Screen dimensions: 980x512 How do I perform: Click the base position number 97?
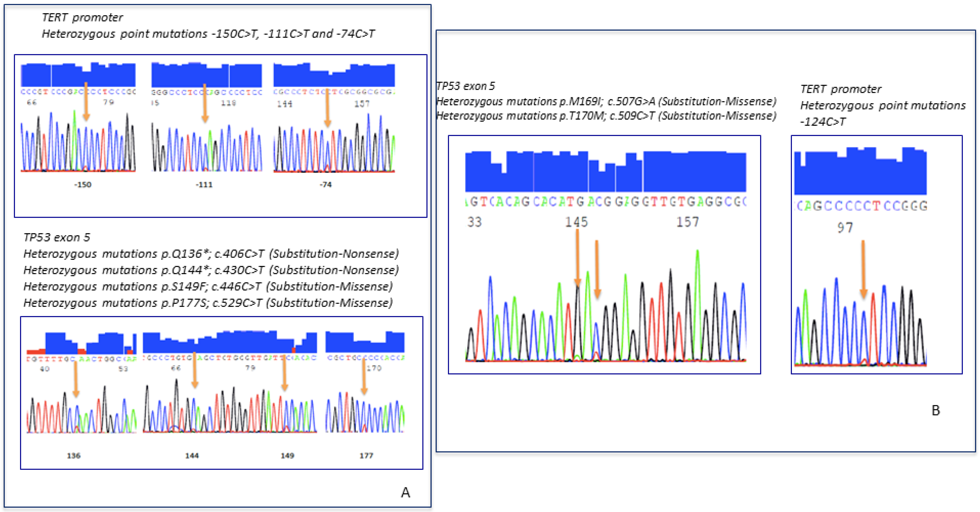(845, 228)
